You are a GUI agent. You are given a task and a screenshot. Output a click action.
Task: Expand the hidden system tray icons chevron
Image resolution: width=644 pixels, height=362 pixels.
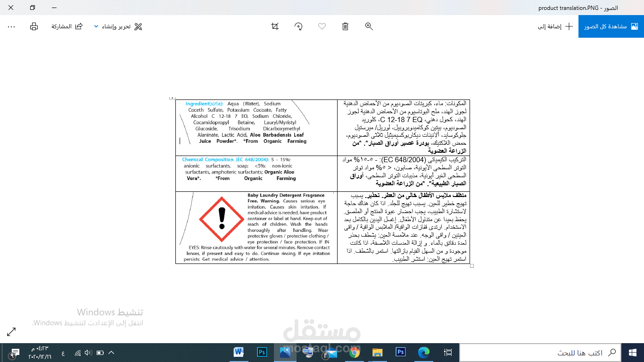point(112,353)
